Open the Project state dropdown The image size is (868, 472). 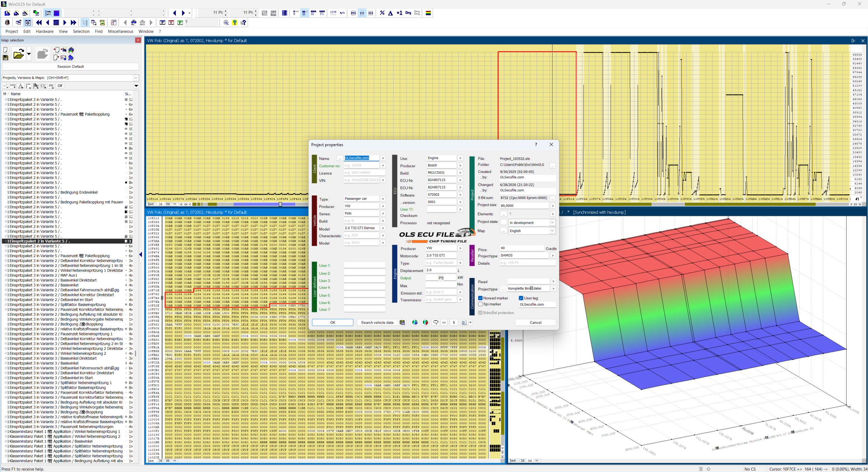click(552, 222)
